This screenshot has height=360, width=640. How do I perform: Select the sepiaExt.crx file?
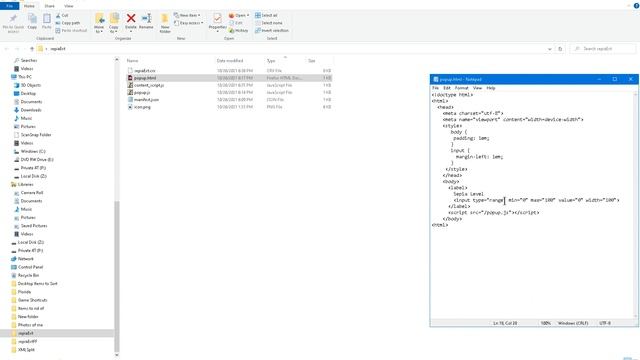click(x=144, y=71)
